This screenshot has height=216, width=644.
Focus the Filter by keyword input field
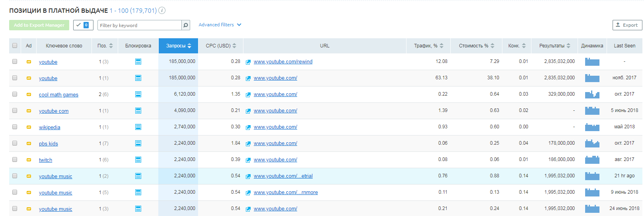point(139,25)
